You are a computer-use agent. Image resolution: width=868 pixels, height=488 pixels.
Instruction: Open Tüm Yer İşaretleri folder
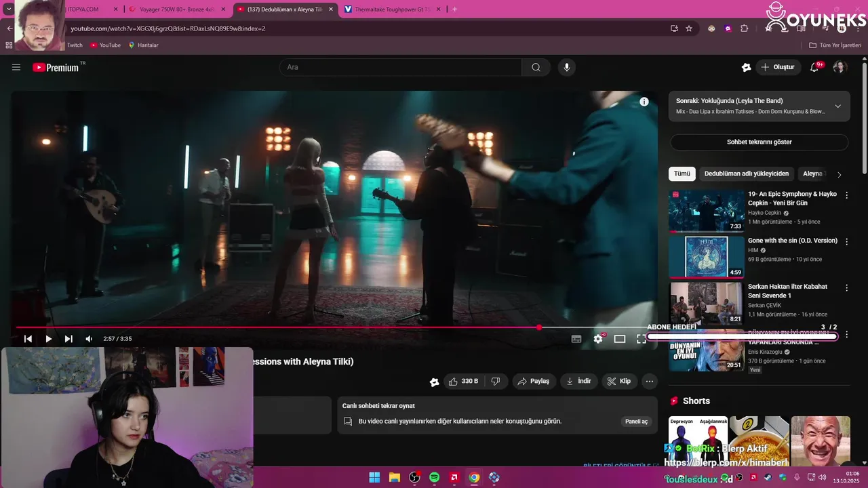(835, 45)
